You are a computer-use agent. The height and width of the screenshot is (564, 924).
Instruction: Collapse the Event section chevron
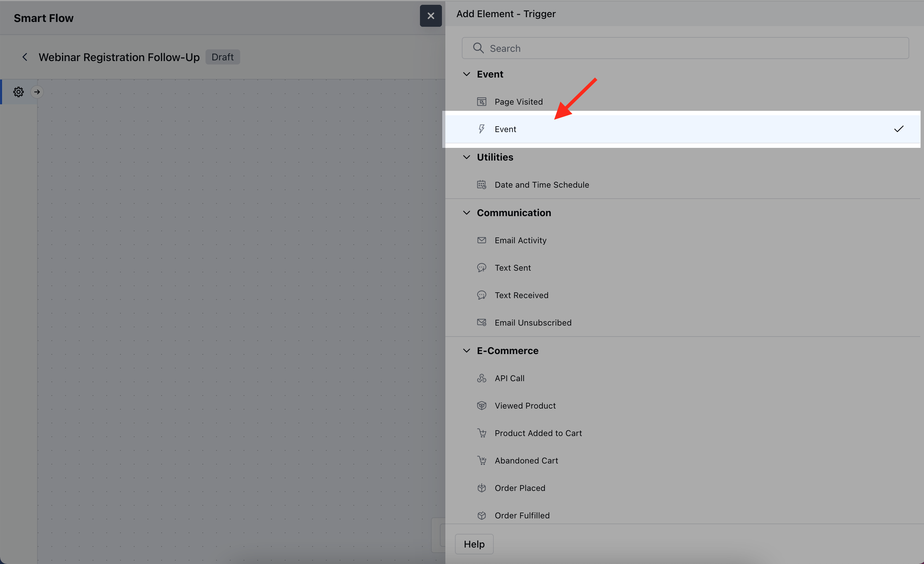[x=467, y=74]
